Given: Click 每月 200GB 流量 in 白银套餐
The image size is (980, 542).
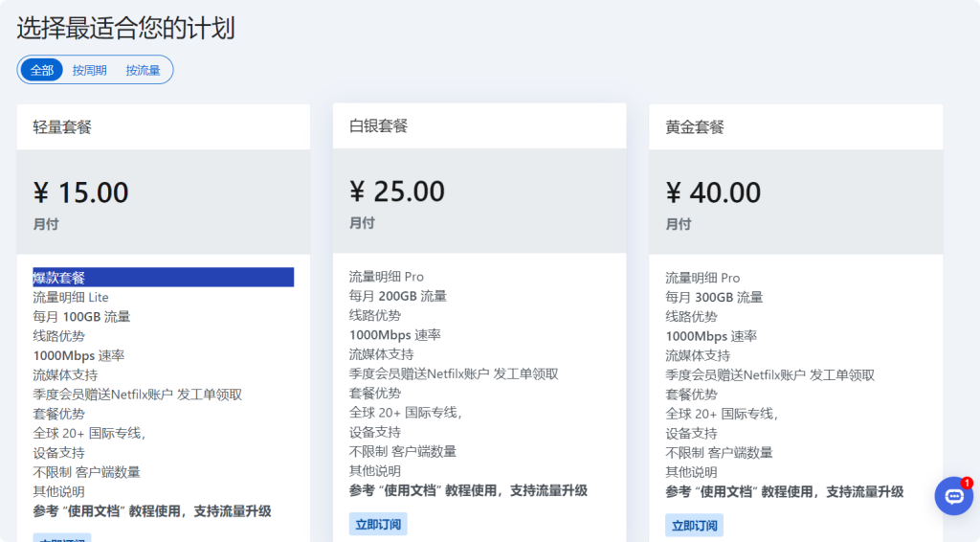Looking at the screenshot, I should tap(397, 296).
